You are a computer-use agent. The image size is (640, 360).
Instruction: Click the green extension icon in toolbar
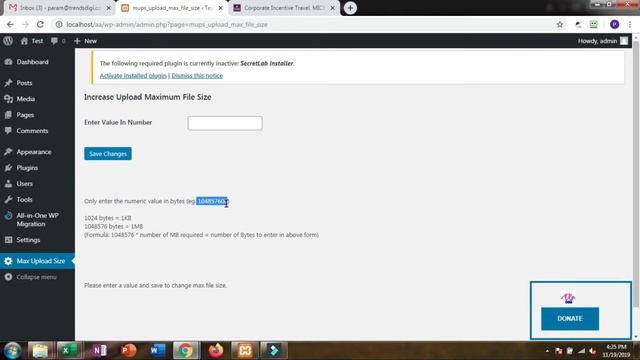click(593, 24)
